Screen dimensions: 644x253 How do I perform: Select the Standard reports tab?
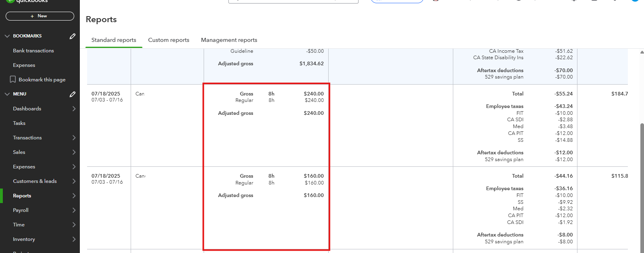click(x=114, y=40)
